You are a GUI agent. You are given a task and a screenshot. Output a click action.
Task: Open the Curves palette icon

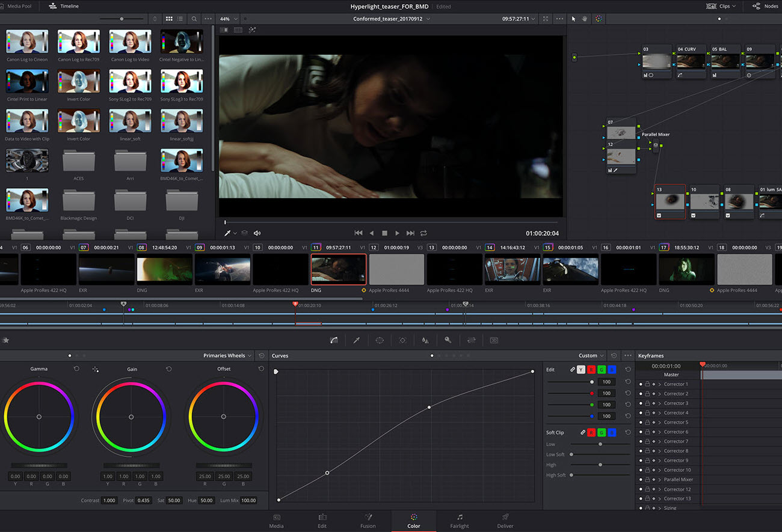tap(334, 340)
